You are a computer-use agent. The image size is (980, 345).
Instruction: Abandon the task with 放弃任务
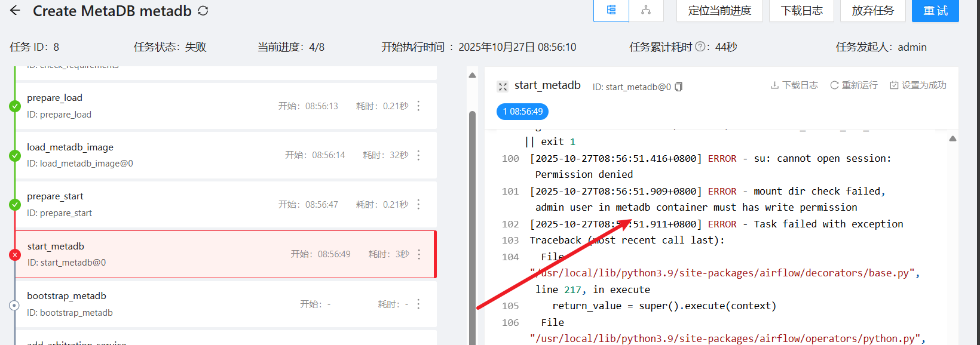click(872, 11)
